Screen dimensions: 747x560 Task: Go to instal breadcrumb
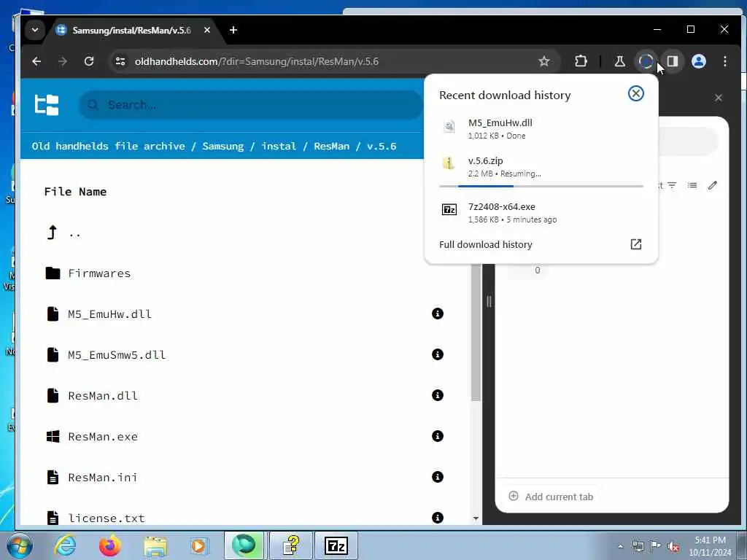[x=278, y=146]
